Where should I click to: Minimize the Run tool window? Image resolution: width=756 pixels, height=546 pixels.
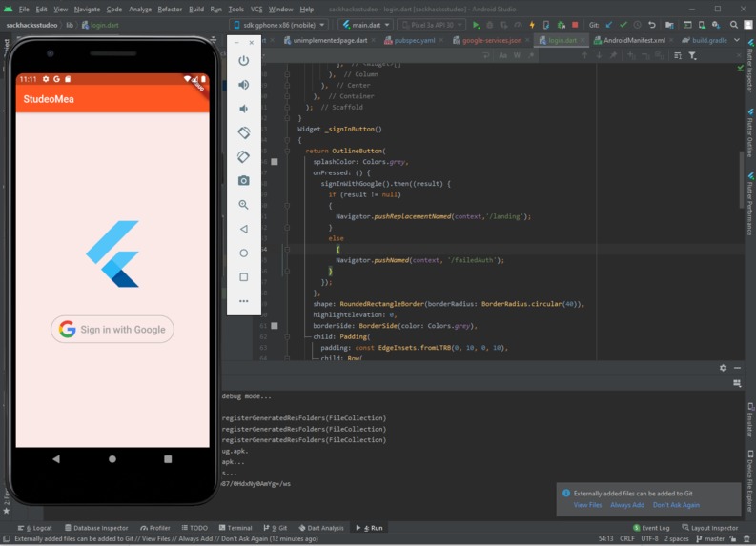pos(737,368)
